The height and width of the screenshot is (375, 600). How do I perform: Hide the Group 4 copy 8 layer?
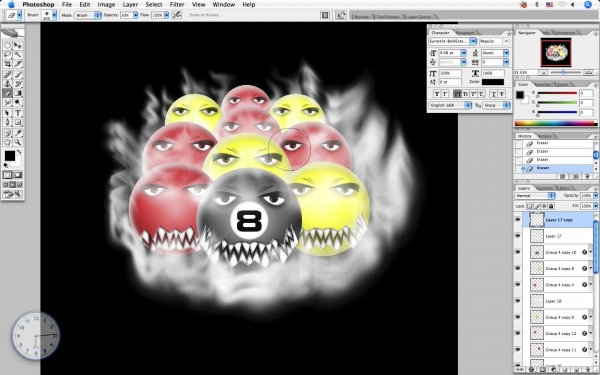pyautogui.click(x=518, y=268)
